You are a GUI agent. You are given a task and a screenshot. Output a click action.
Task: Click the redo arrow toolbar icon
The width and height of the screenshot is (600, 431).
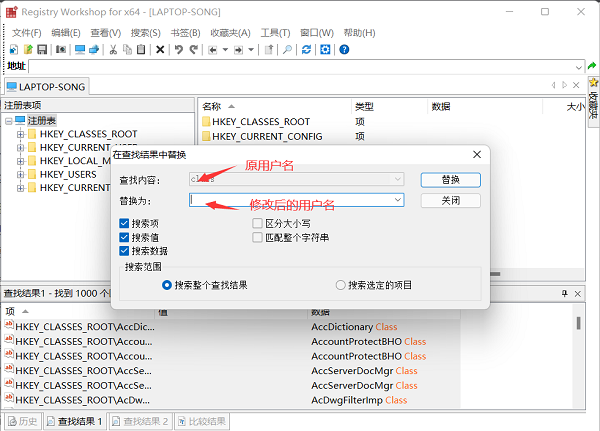coord(194,49)
